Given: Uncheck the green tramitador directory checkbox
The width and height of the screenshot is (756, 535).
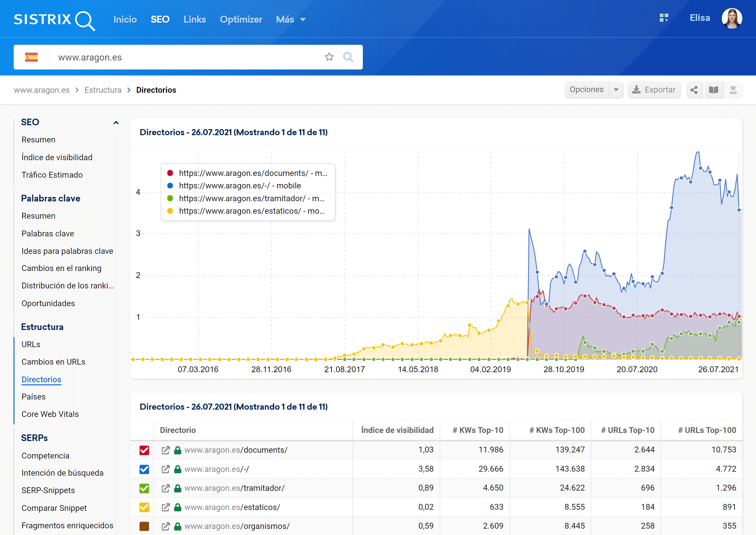Looking at the screenshot, I should pos(144,488).
